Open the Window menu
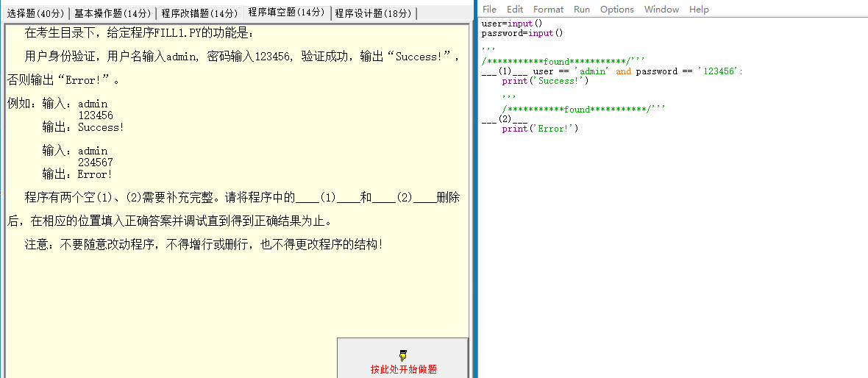868x378 pixels. 661,10
